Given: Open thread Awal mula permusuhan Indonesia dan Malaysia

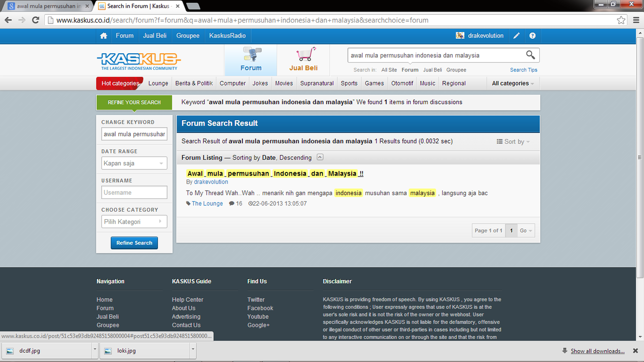Looking at the screenshot, I should coord(275,173).
